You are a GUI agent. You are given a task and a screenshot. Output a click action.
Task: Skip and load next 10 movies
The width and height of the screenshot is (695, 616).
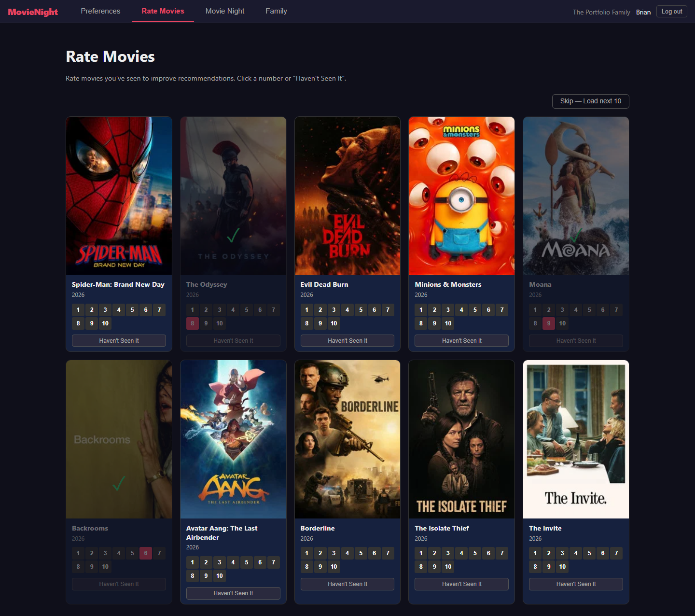[590, 101]
